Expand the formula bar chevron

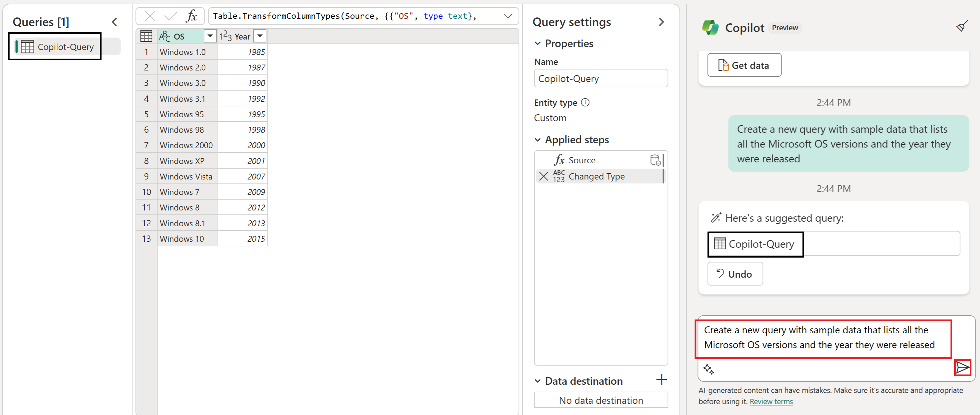(508, 16)
